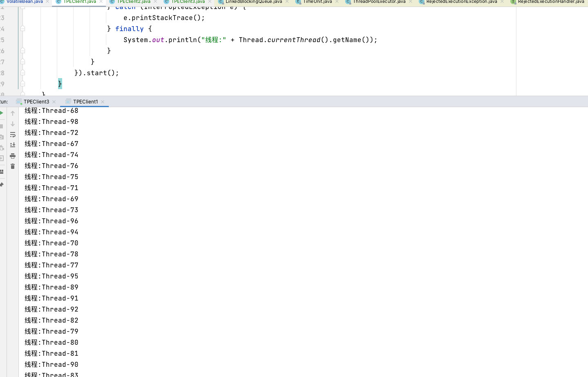Toggle soft-wrap in the Run console
The height and width of the screenshot is (377, 588).
tap(13, 135)
